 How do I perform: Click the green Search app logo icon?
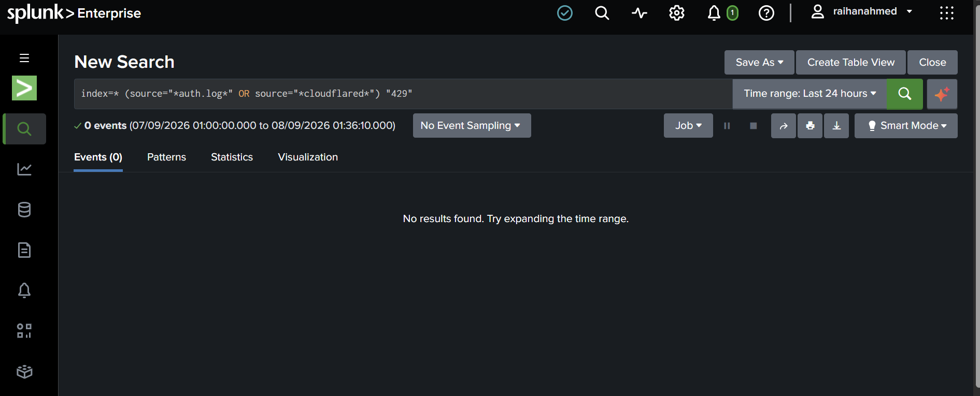(24, 88)
